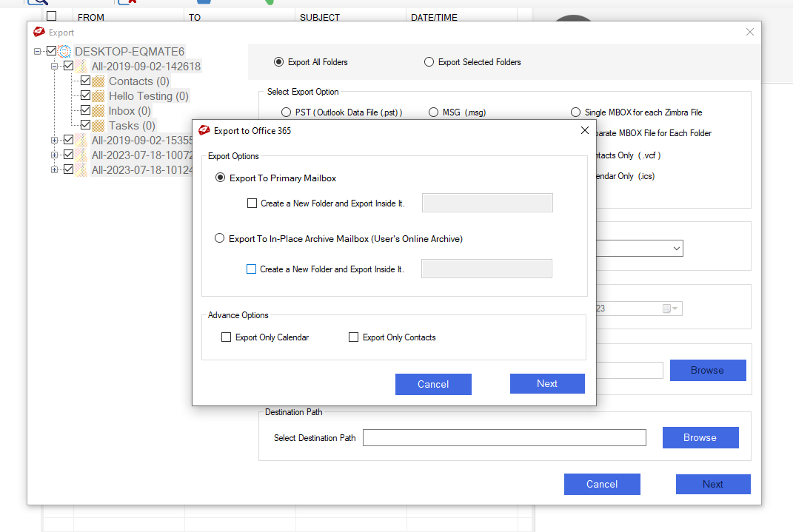The width and height of the screenshot is (793, 532).
Task: Select Export To Primary Mailbox radio button
Action: (220, 178)
